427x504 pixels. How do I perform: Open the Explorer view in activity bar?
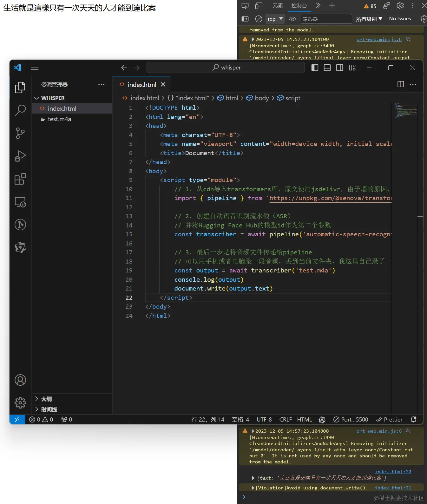(20, 88)
